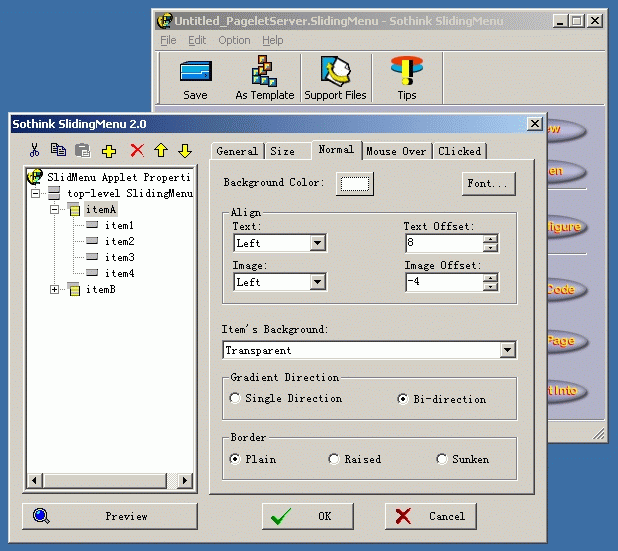This screenshot has width=618, height=551.
Task: Decrease Text Offset with down spinner
Action: [x=490, y=248]
